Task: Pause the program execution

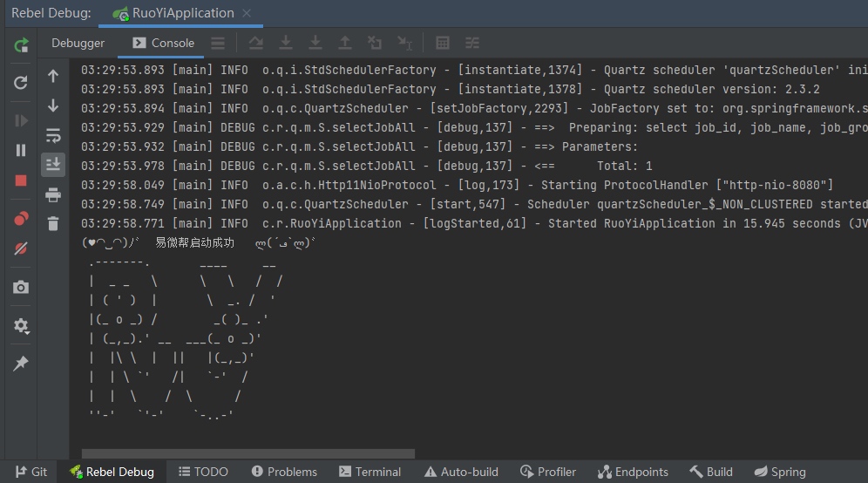Action: coord(21,150)
